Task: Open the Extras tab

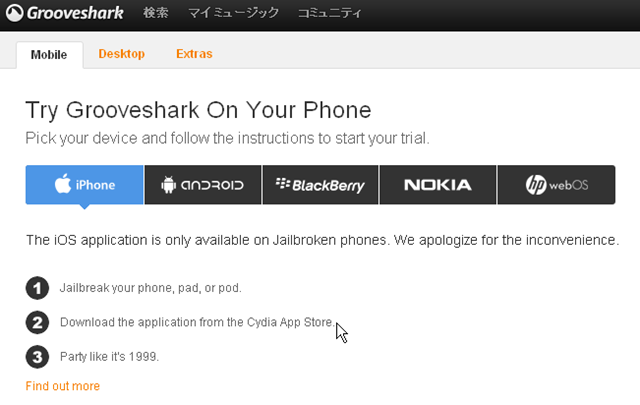Action: click(x=194, y=54)
